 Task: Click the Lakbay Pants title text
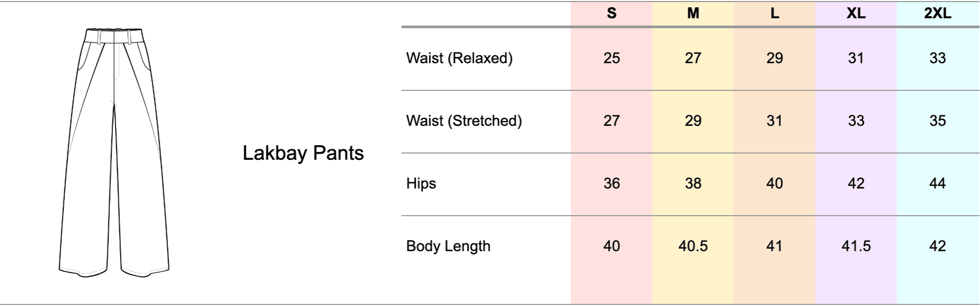click(x=303, y=153)
